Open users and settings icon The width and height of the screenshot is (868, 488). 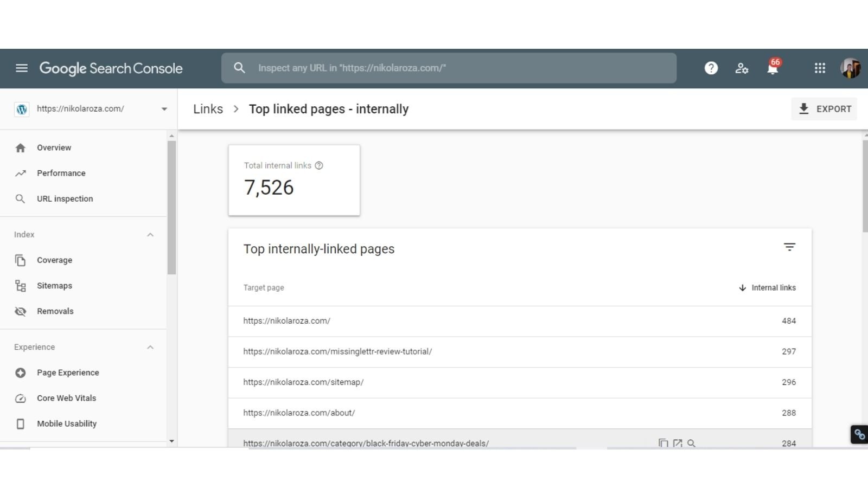pos(742,68)
